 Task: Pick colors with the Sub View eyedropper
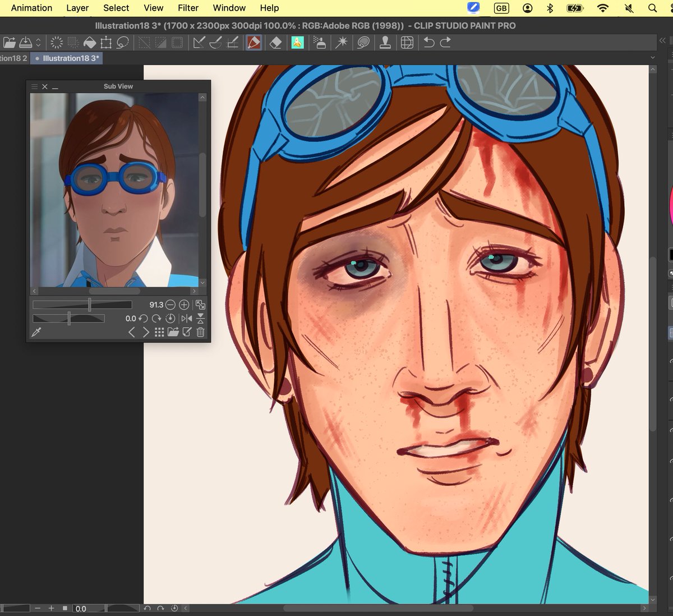[36, 332]
